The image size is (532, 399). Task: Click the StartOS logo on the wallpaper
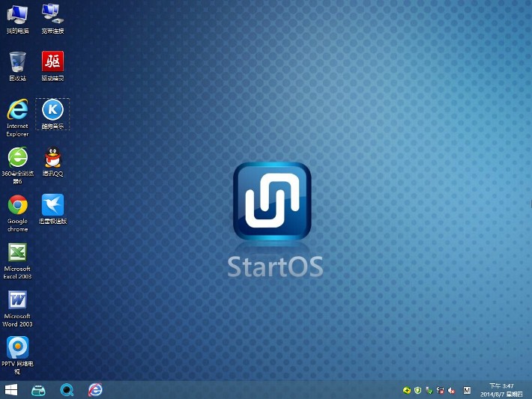pos(272,201)
